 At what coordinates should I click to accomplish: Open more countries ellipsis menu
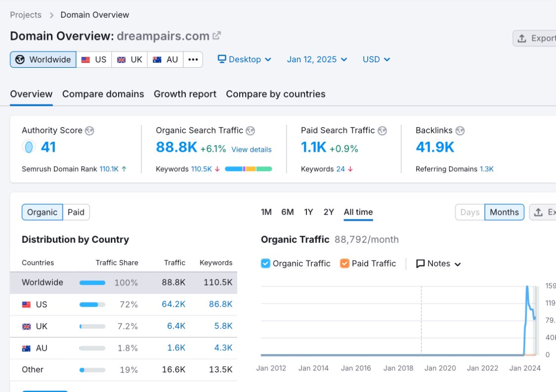click(x=193, y=59)
